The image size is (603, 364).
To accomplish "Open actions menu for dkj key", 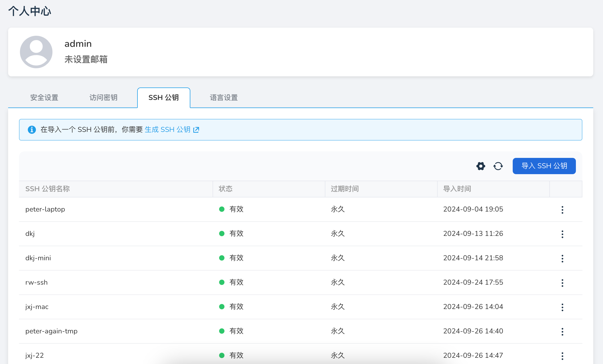I will 562,234.
